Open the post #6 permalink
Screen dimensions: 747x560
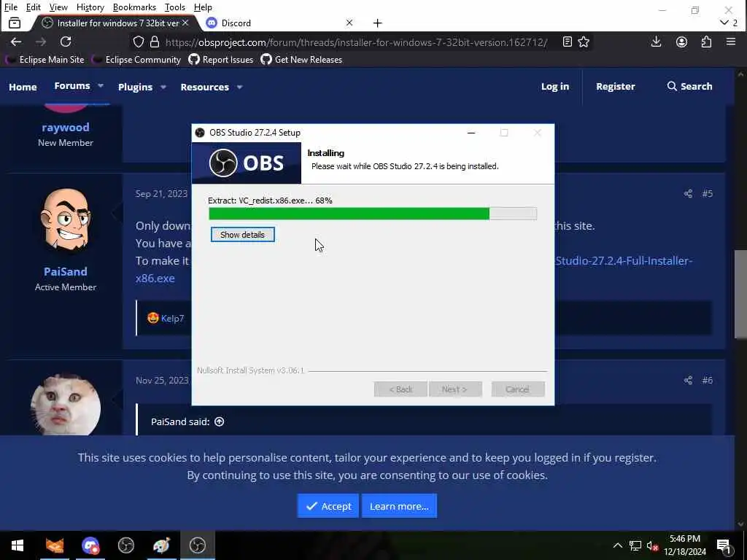click(x=707, y=380)
